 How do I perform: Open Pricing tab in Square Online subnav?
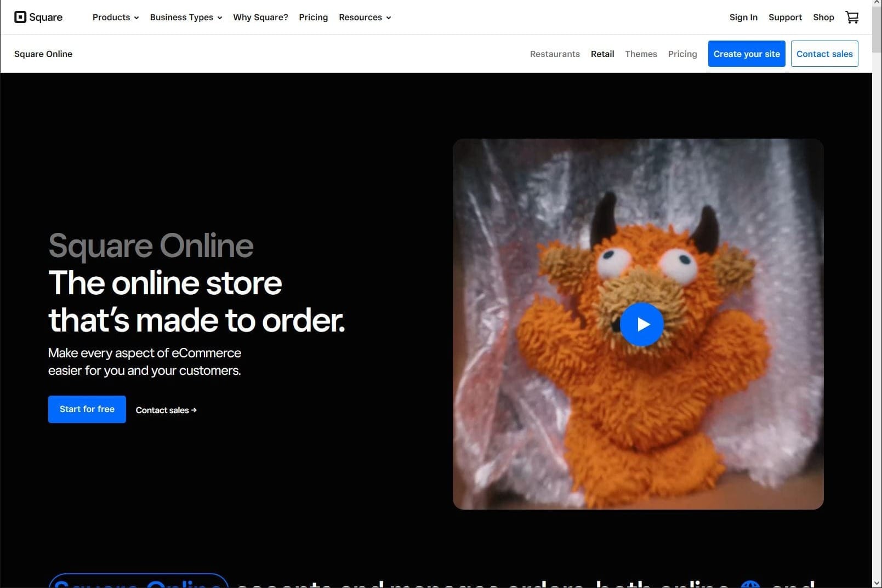point(682,54)
